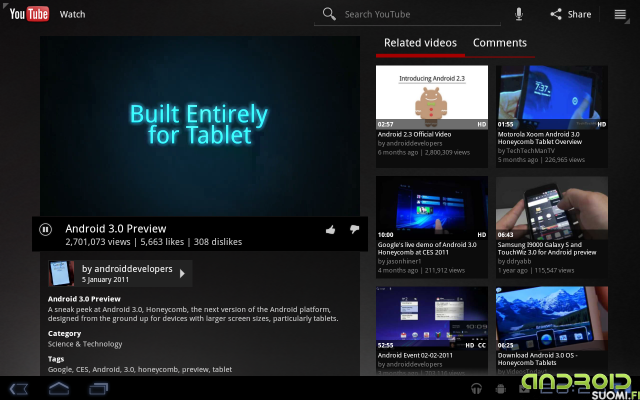Screen dimensions: 640x400
Task: Click the 'Science & Technology' category text
Action: pos(85,344)
